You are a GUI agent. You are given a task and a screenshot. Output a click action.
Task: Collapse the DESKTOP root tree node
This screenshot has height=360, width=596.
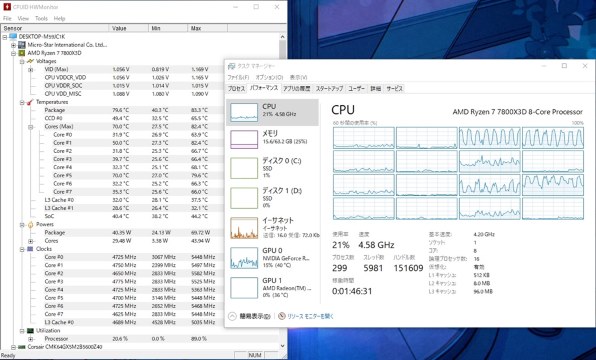[x=5, y=37]
